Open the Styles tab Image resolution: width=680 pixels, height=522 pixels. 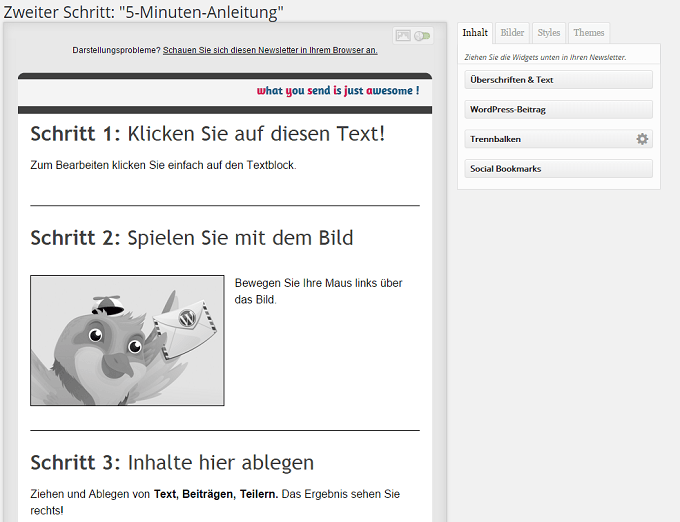549,33
